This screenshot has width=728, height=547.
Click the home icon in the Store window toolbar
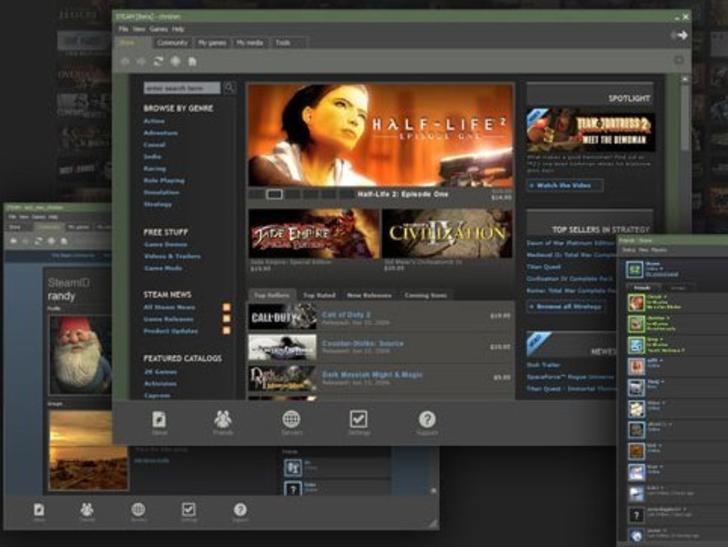tap(192, 61)
